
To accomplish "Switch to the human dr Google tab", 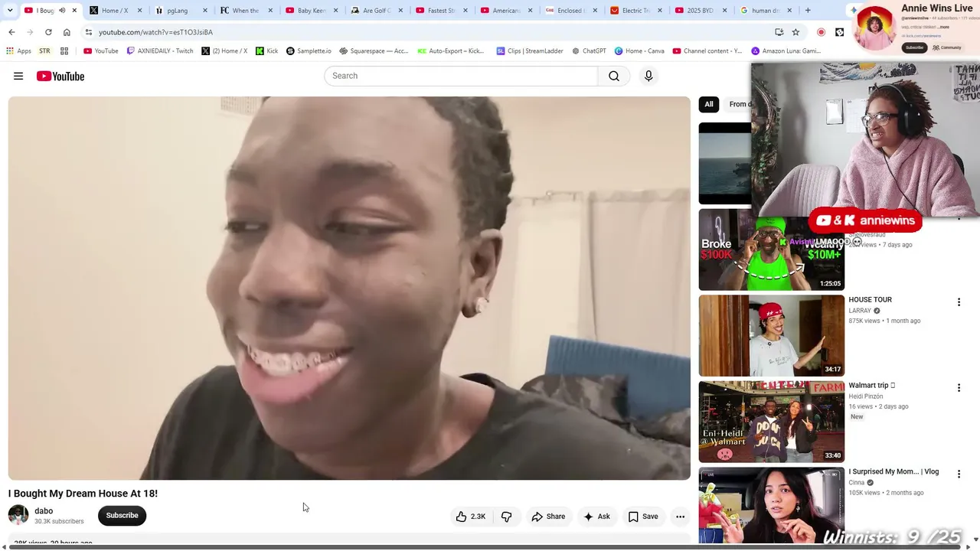I will tap(766, 11).
